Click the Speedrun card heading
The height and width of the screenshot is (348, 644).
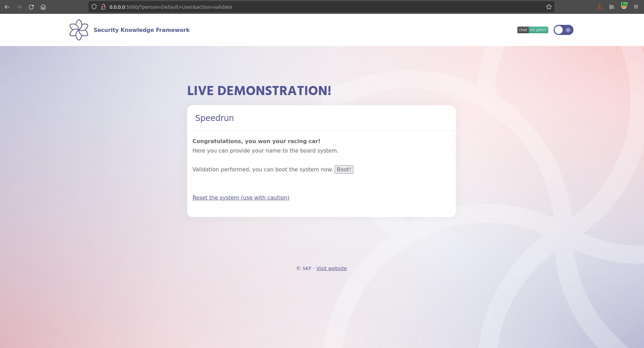214,118
